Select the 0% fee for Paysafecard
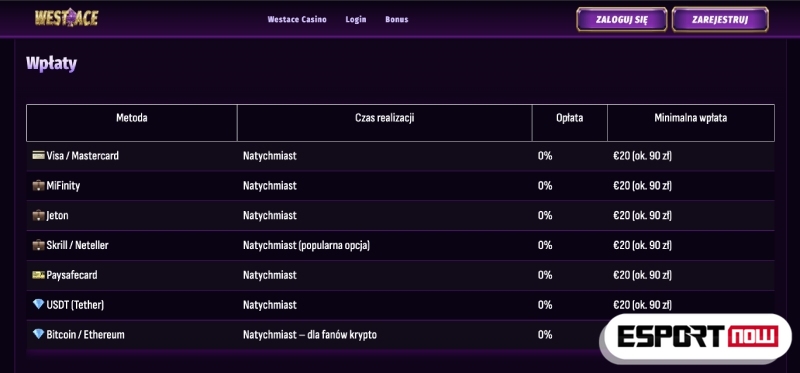Screen dimensions: 800x373 [x=545, y=275]
